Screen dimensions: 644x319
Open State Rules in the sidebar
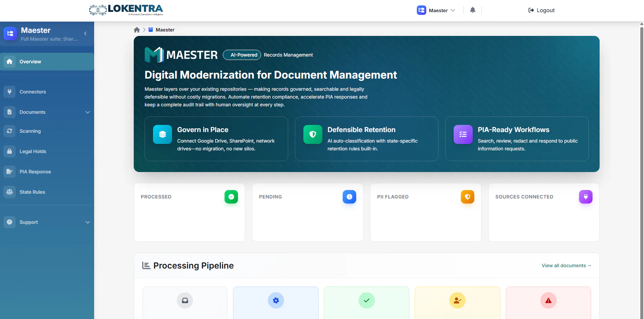pos(47,192)
